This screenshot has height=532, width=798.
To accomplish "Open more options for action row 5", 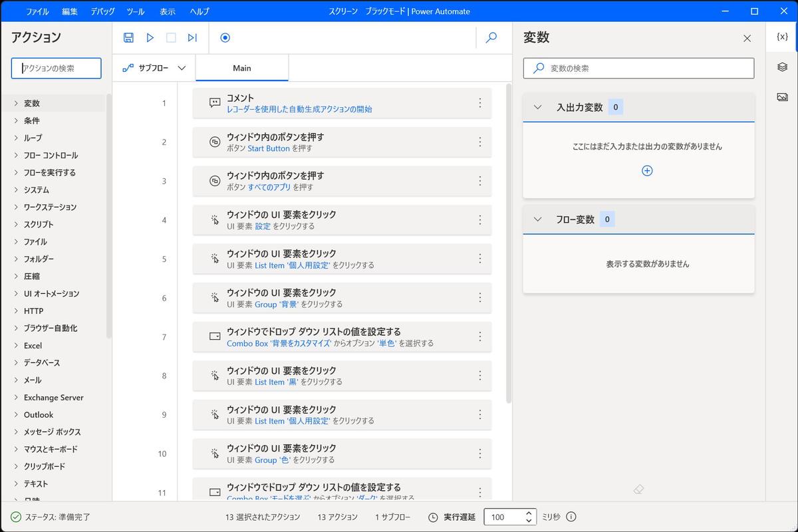I will pos(480,259).
